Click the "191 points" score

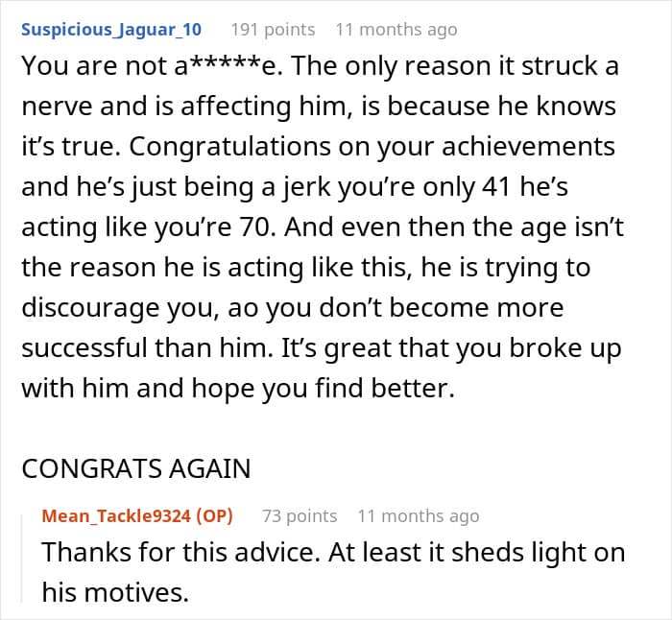click(273, 29)
